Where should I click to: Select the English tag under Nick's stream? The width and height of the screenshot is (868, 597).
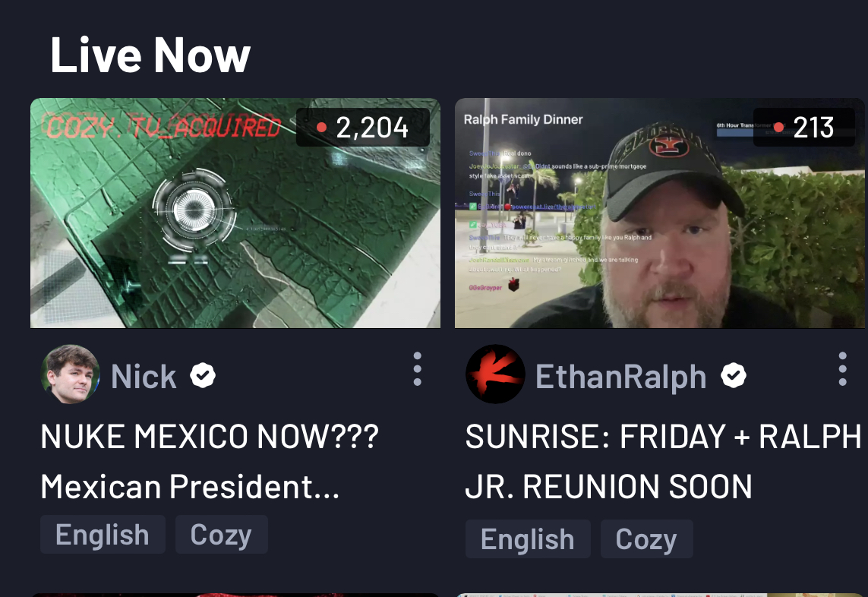tap(103, 535)
